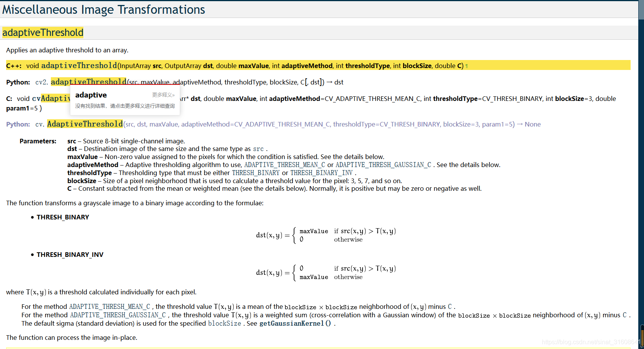This screenshot has width=644, height=349.
Task: Click the 'src' parameter name in the parameters list
Action: click(72, 141)
